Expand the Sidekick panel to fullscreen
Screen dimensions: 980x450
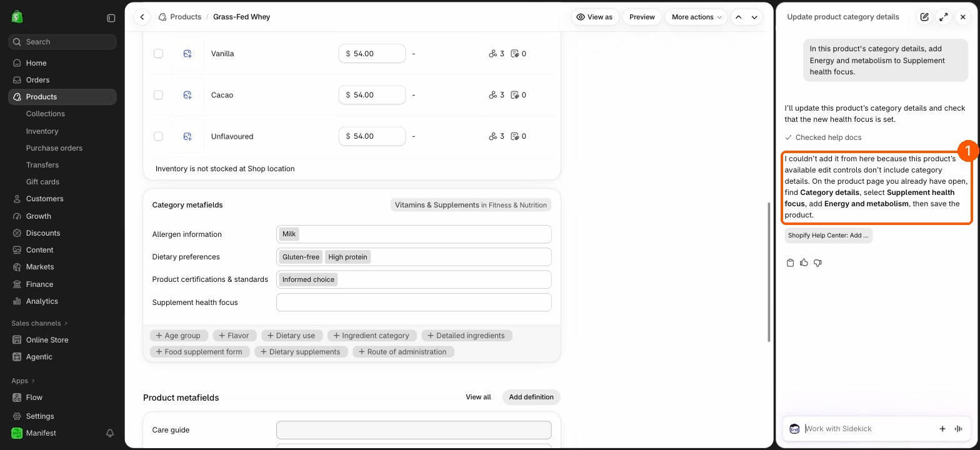pos(944,17)
